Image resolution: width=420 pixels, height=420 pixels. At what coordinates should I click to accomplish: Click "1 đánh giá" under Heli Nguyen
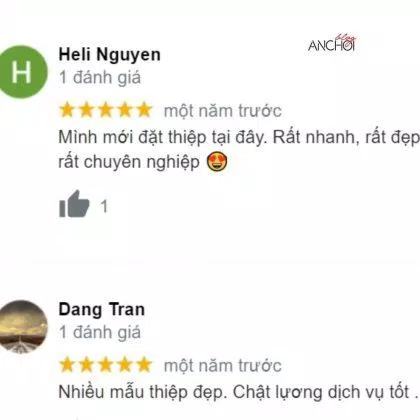100,78
